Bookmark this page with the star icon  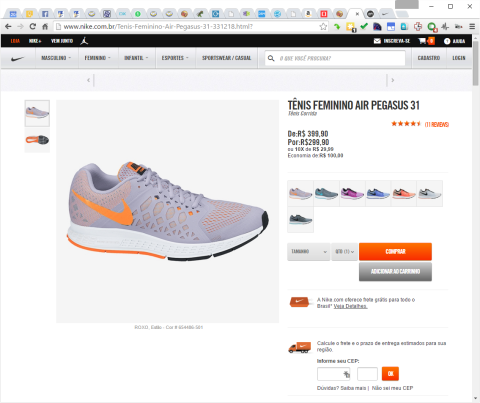tap(323, 27)
